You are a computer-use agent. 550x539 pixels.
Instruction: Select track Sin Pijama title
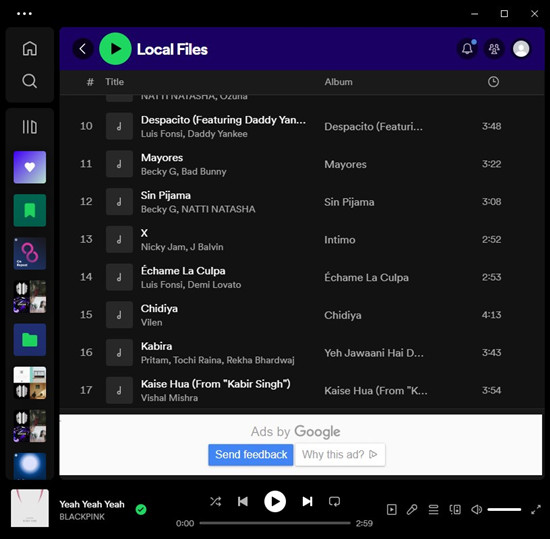click(x=166, y=195)
